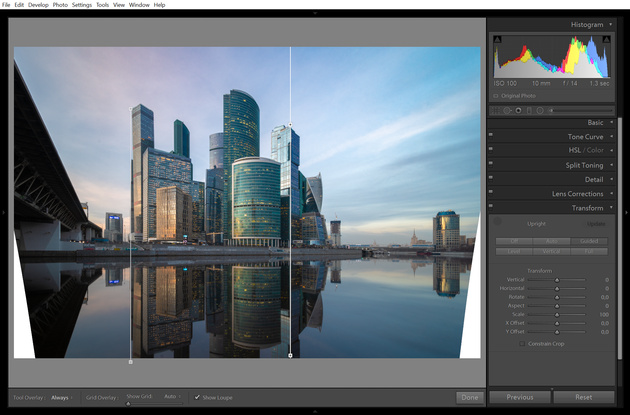The image size is (630, 415).
Task: Open the View menu
Action: (119, 5)
